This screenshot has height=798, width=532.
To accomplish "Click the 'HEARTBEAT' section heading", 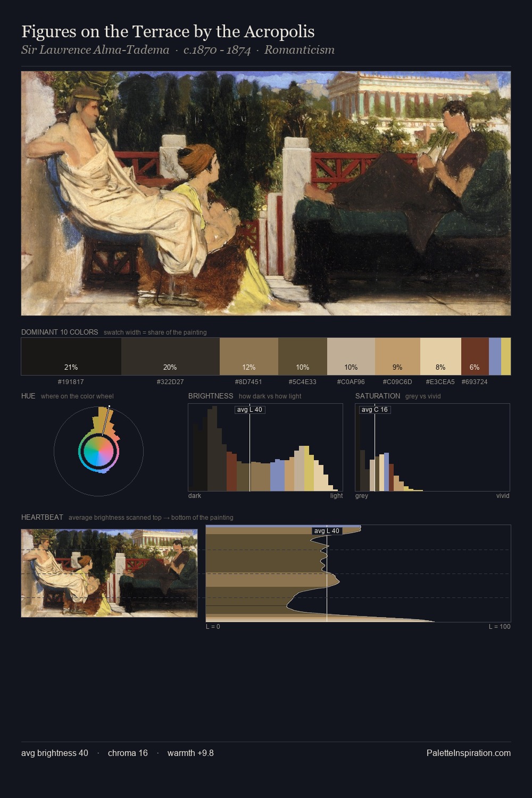I will [x=42, y=517].
